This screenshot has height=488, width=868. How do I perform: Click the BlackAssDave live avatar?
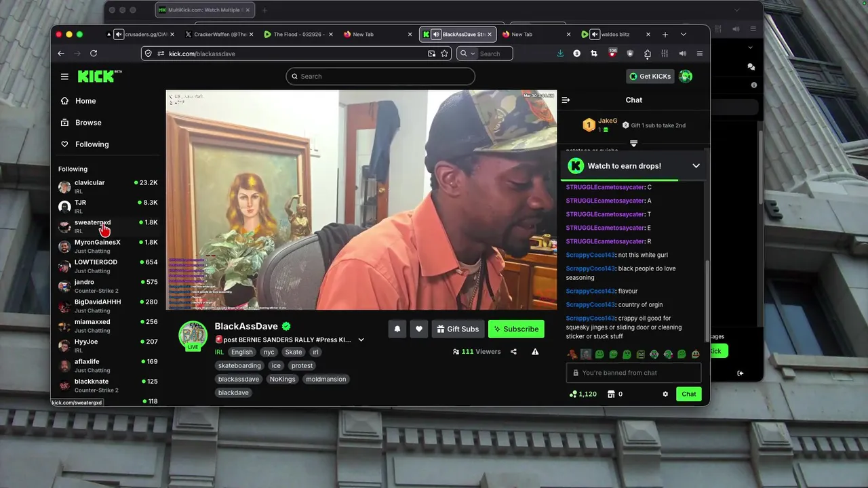tap(193, 335)
